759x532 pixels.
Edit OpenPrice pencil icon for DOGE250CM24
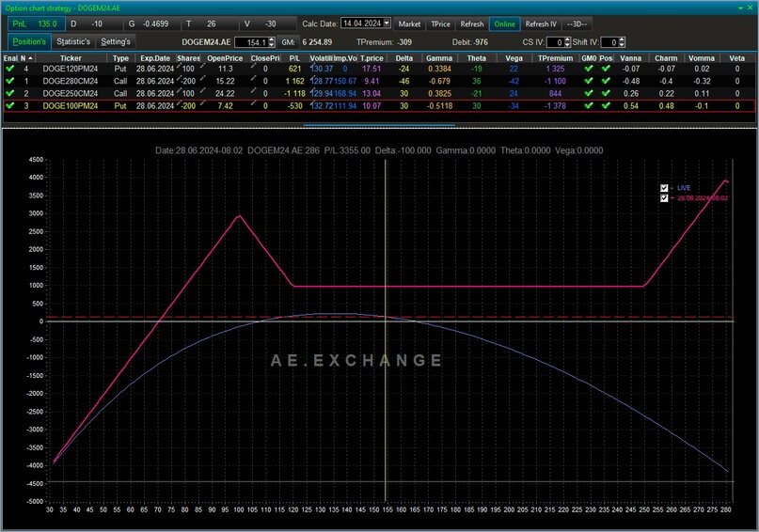click(x=203, y=90)
